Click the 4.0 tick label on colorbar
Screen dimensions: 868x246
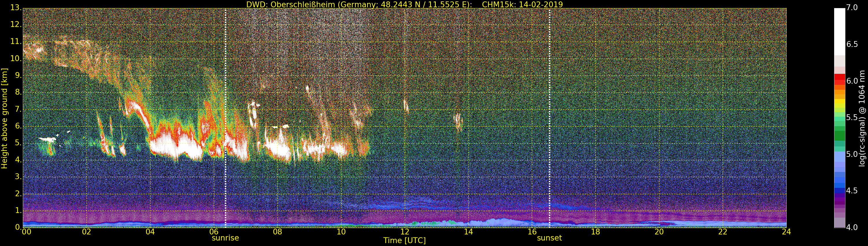pos(852,228)
